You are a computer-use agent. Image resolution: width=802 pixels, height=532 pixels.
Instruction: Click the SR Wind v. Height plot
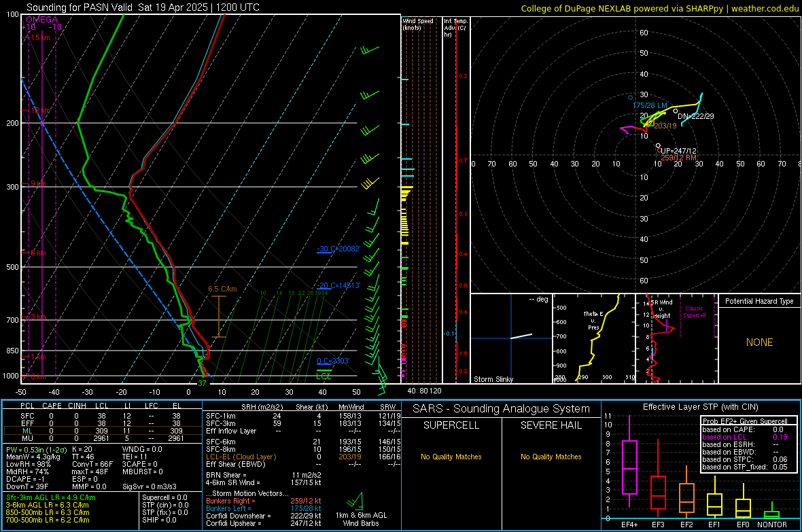coord(676,338)
